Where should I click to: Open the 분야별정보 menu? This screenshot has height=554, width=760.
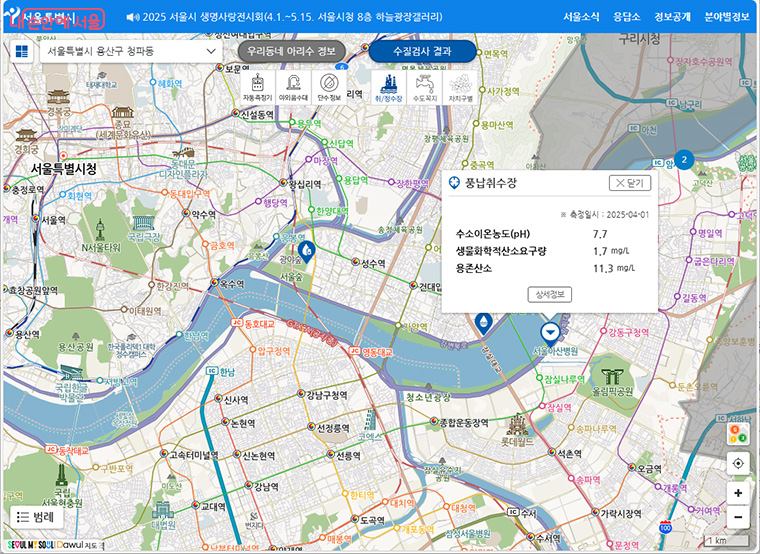coord(726,17)
